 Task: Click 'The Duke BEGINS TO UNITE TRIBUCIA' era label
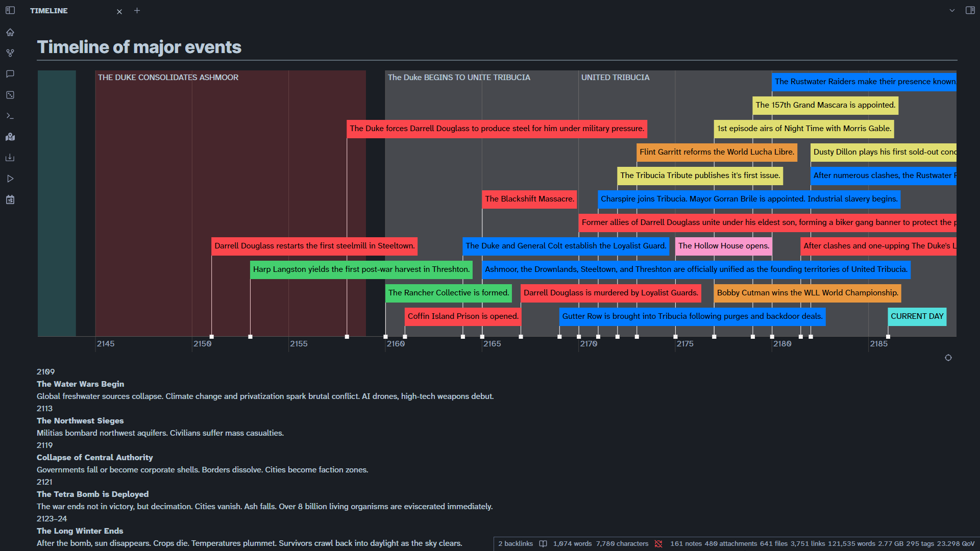click(x=459, y=78)
